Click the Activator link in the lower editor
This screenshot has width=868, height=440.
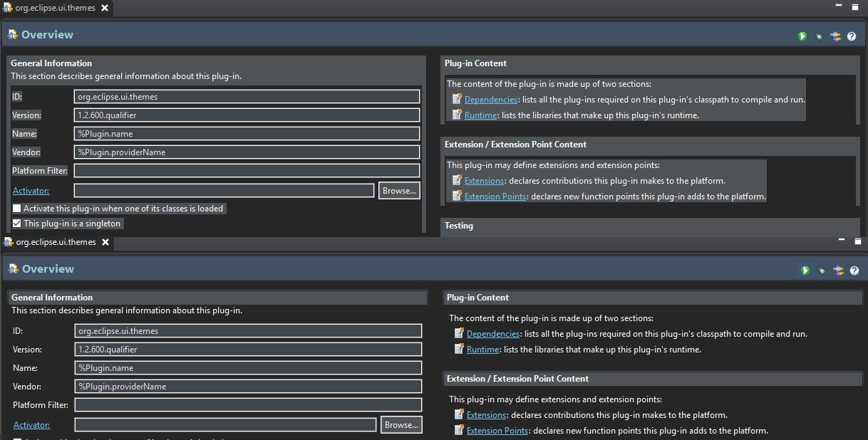coord(31,425)
